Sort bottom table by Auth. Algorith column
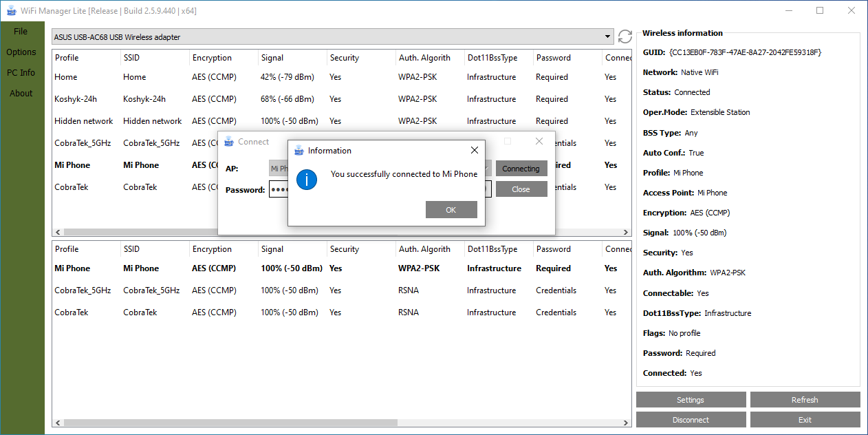This screenshot has height=435, width=868. point(430,249)
